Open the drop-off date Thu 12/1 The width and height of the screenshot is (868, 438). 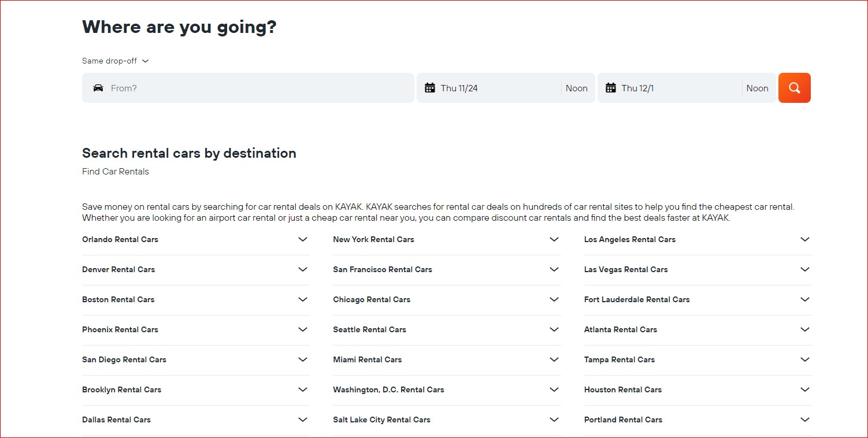click(x=637, y=88)
